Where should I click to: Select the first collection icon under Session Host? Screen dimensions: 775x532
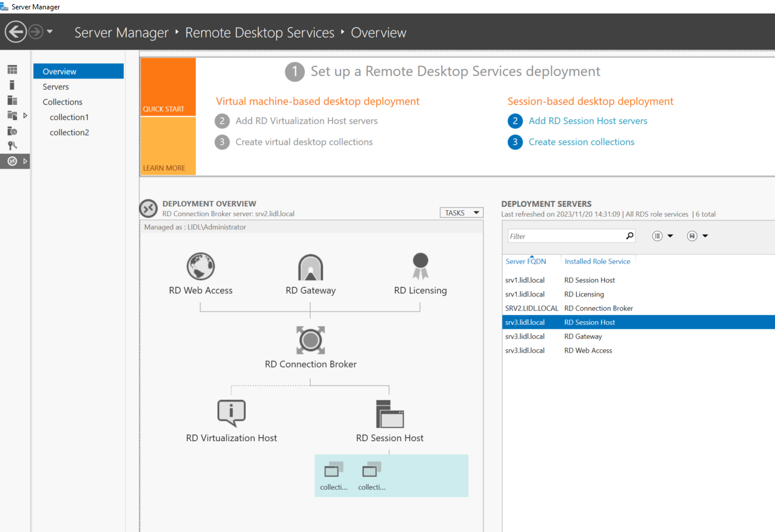pyautogui.click(x=334, y=469)
